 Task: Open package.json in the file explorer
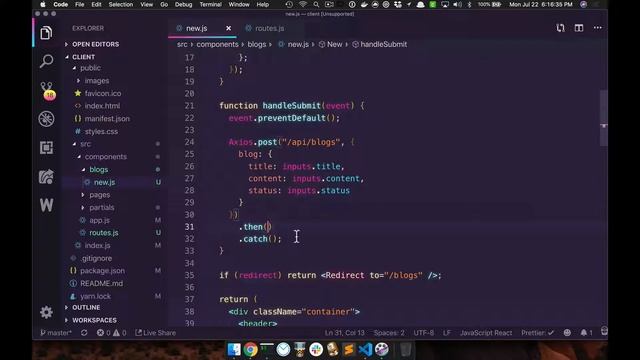102,271
